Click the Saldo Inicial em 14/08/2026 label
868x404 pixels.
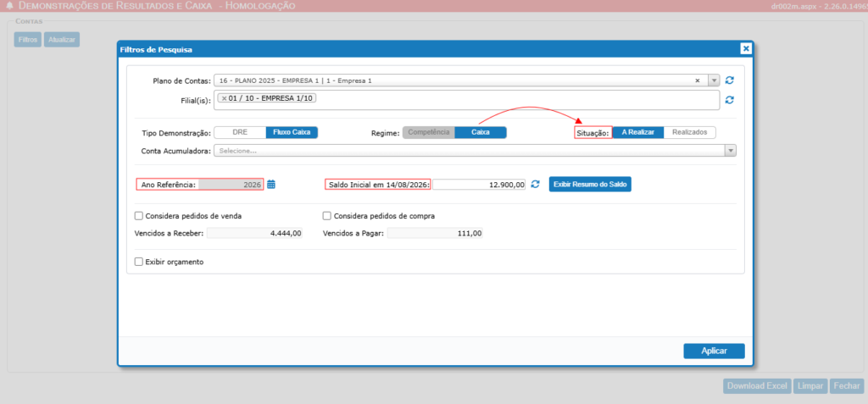coord(379,185)
